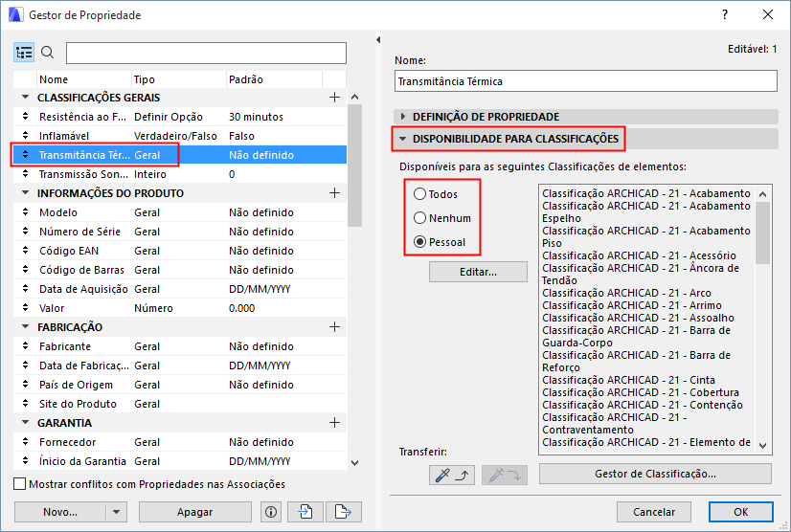Image resolution: width=791 pixels, height=532 pixels.
Task: Collapse the FABRICAÇÃO group
Action: click(25, 327)
